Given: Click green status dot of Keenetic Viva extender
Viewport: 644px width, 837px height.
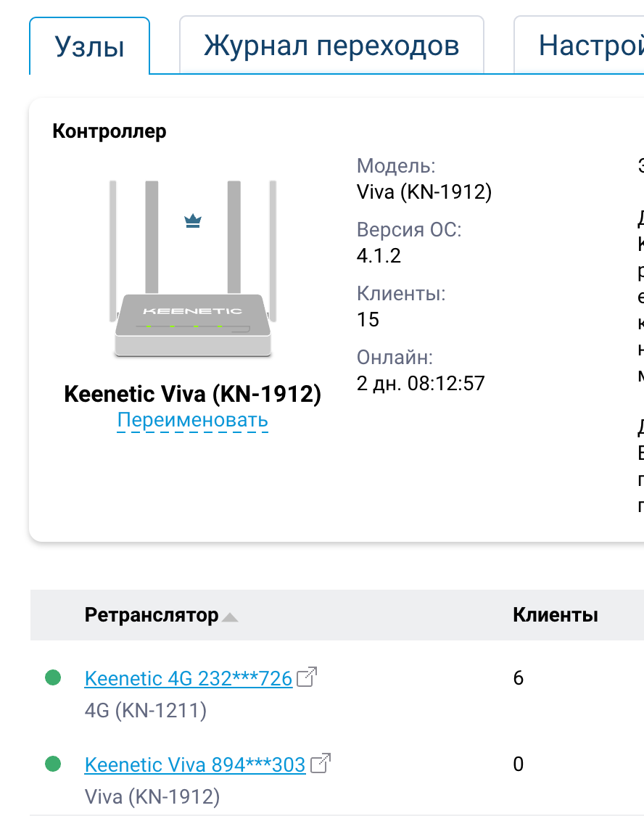Looking at the screenshot, I should (x=53, y=764).
